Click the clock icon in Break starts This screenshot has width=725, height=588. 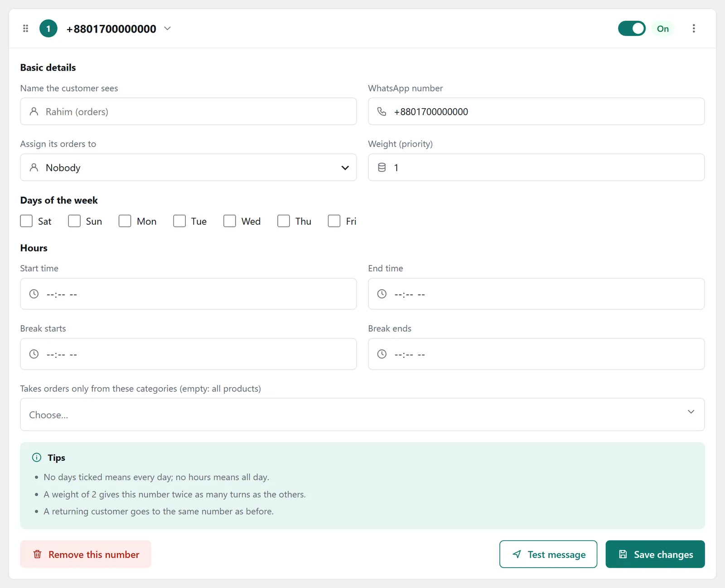34,354
